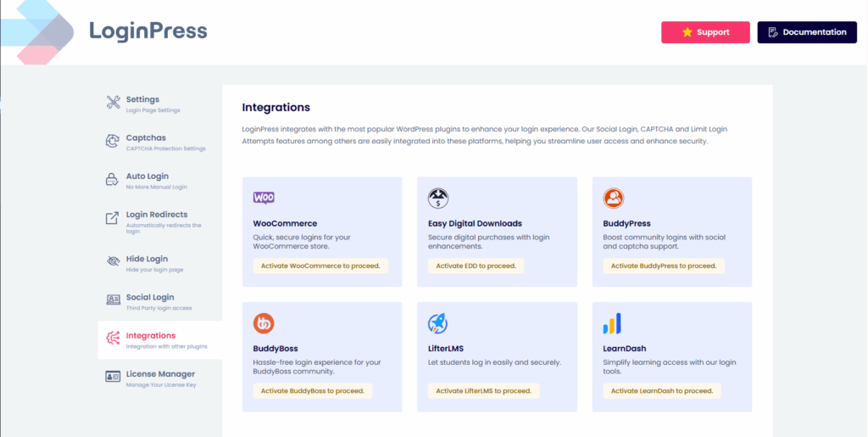Viewport: 868px width, 437px height.
Task: Click the BuddyPress card title
Action: (x=626, y=224)
